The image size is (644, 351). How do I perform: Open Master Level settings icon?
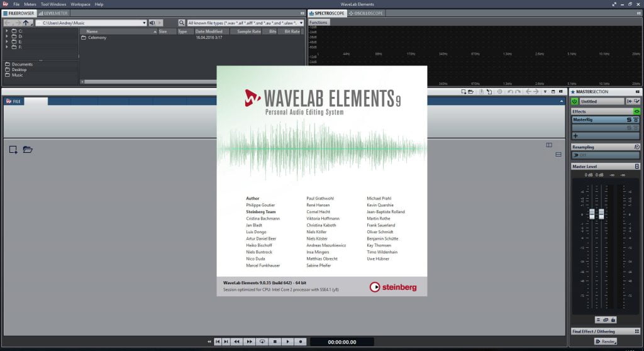tap(636, 167)
